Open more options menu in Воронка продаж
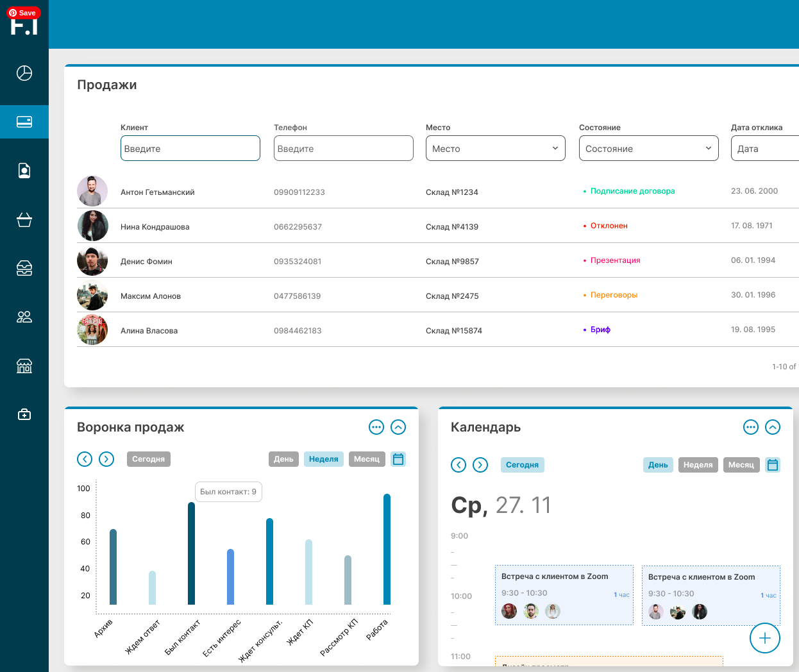The height and width of the screenshot is (672, 799). (376, 427)
